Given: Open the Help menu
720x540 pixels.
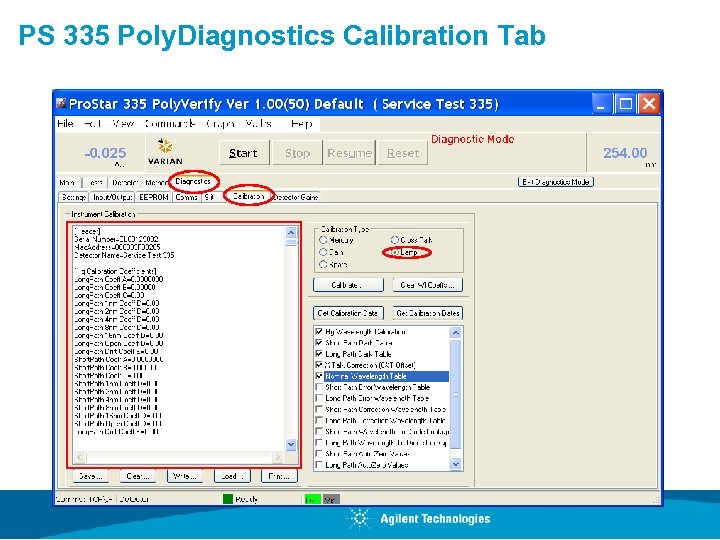Looking at the screenshot, I should coord(302,124).
